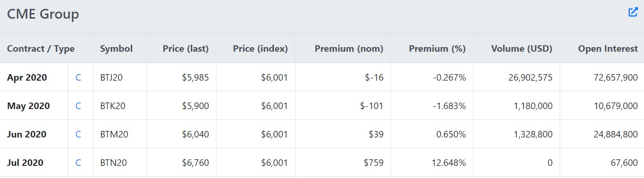The height and width of the screenshot is (178, 644).
Task: Open the chart icon for May 2020
Action: click(78, 106)
